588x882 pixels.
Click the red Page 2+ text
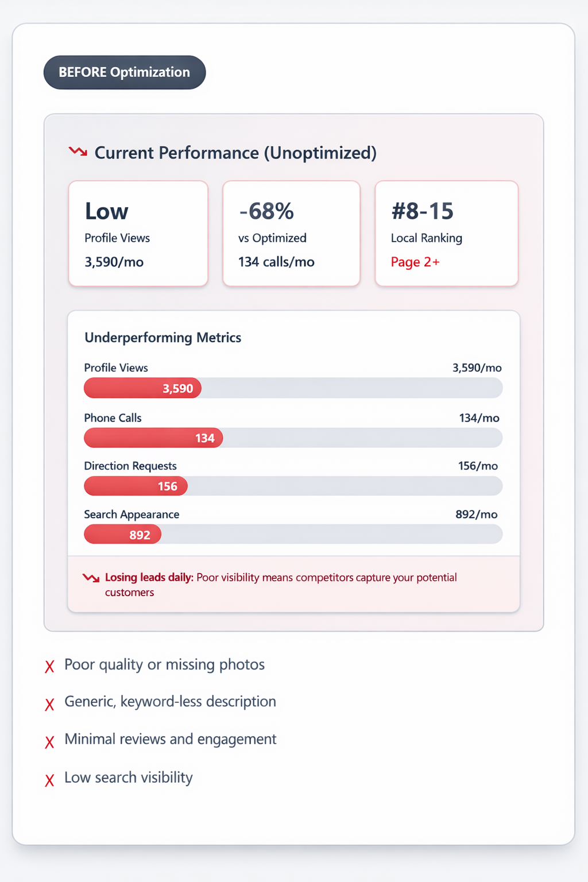(x=415, y=262)
